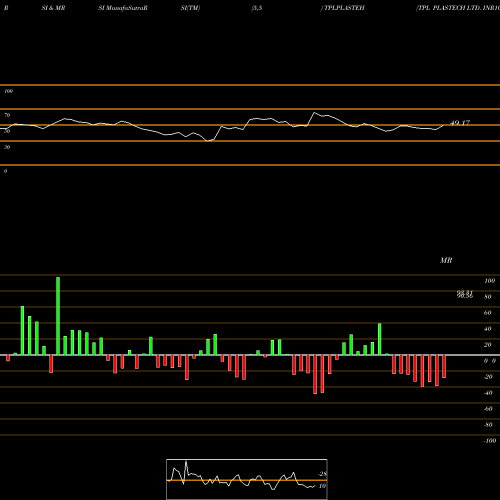Select the RSI line peak near 70
The image size is (500, 500).
tap(314, 113)
